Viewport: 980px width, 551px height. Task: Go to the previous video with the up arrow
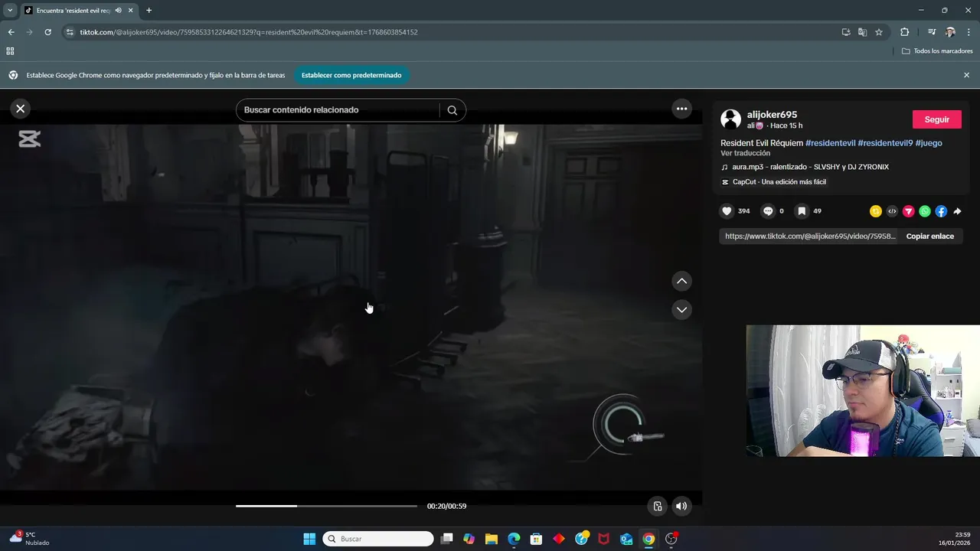tap(681, 281)
